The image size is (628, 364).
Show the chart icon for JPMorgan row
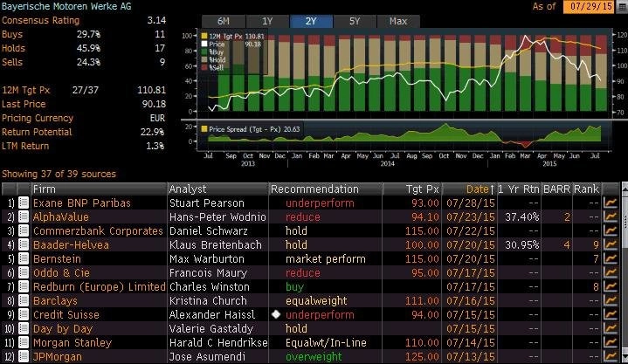point(611,356)
